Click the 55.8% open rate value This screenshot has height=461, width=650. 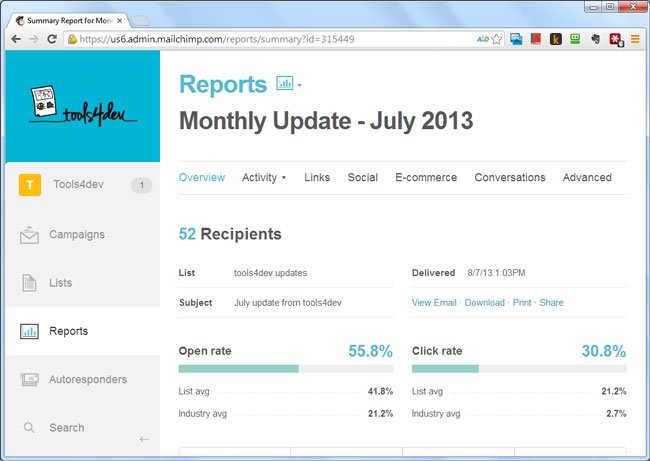pyautogui.click(x=370, y=351)
